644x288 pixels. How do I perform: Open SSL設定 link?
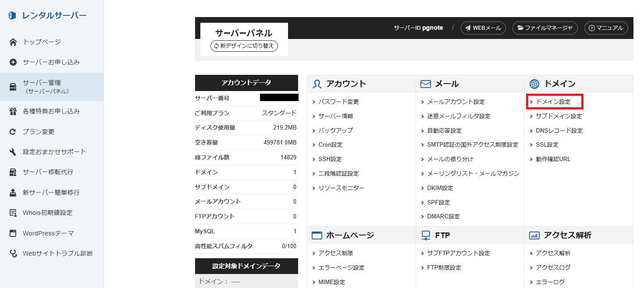point(547,144)
